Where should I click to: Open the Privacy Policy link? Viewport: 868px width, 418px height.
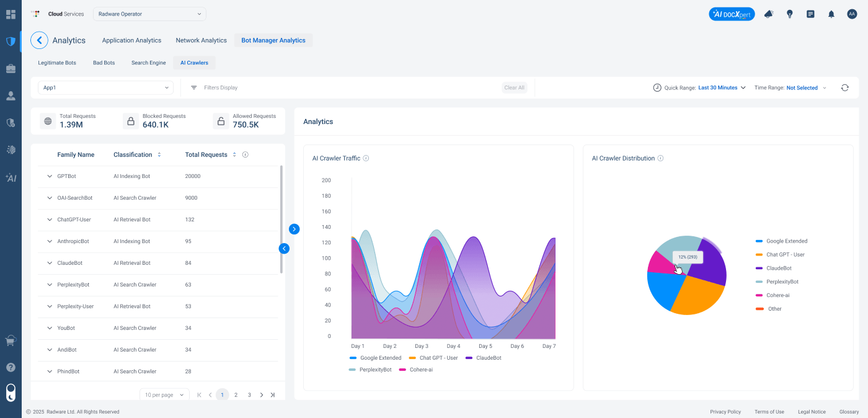(x=725, y=412)
